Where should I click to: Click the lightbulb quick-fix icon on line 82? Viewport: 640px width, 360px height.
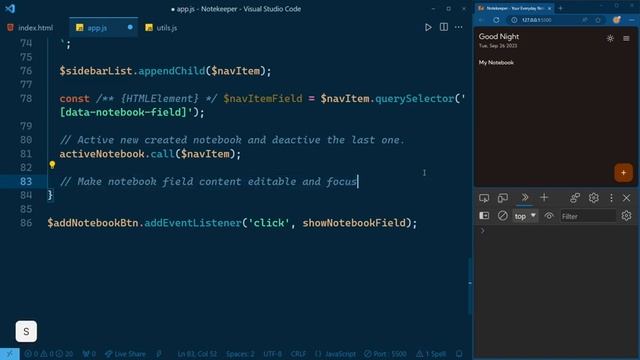point(52,165)
